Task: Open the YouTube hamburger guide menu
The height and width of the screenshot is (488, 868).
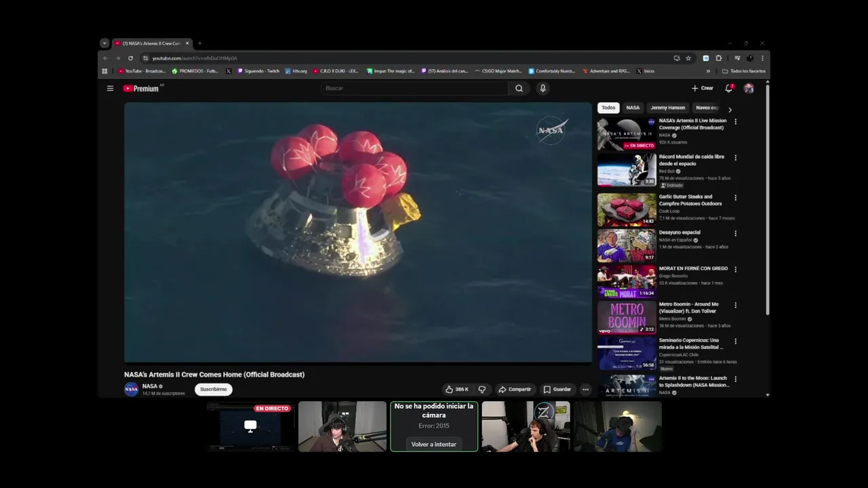Action: click(110, 88)
